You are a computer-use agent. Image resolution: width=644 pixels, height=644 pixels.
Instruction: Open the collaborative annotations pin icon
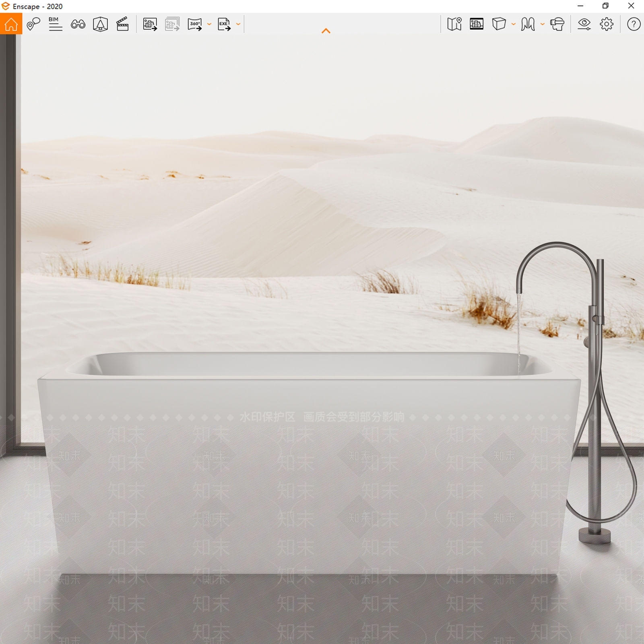point(33,24)
